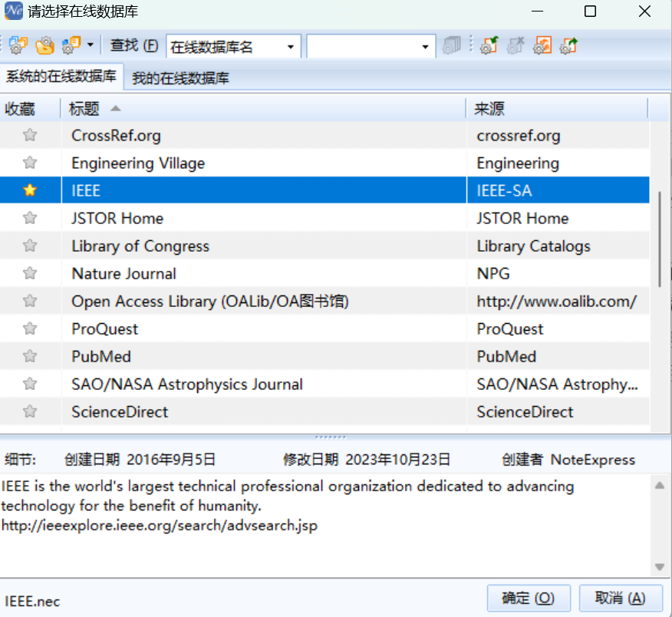Toggle favorite star for ScienceDirect
The width and height of the screenshot is (672, 617).
30,411
